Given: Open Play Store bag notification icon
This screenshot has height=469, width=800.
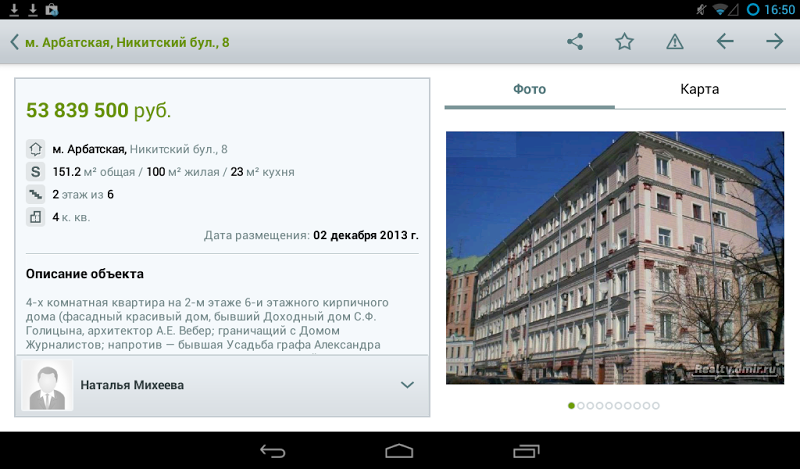Looking at the screenshot, I should (x=52, y=9).
